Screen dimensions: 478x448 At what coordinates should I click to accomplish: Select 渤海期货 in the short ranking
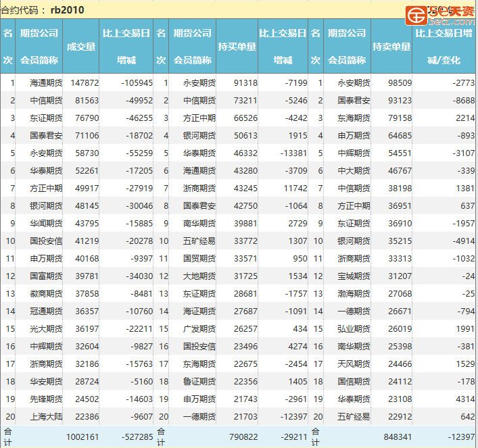(x=354, y=294)
